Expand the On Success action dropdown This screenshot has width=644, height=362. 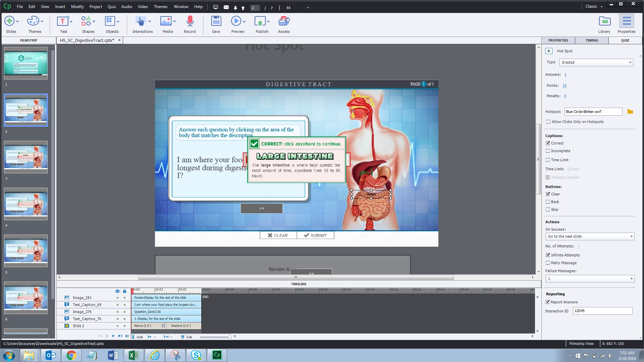coord(590,236)
